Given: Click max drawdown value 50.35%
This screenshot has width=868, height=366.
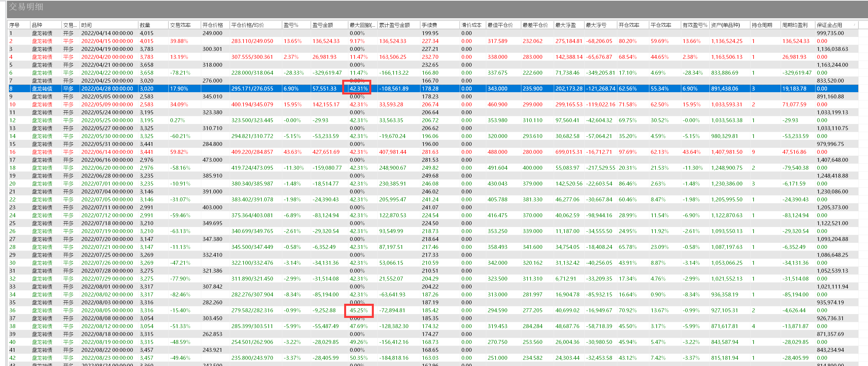Looking at the screenshot, I should 359,358.
